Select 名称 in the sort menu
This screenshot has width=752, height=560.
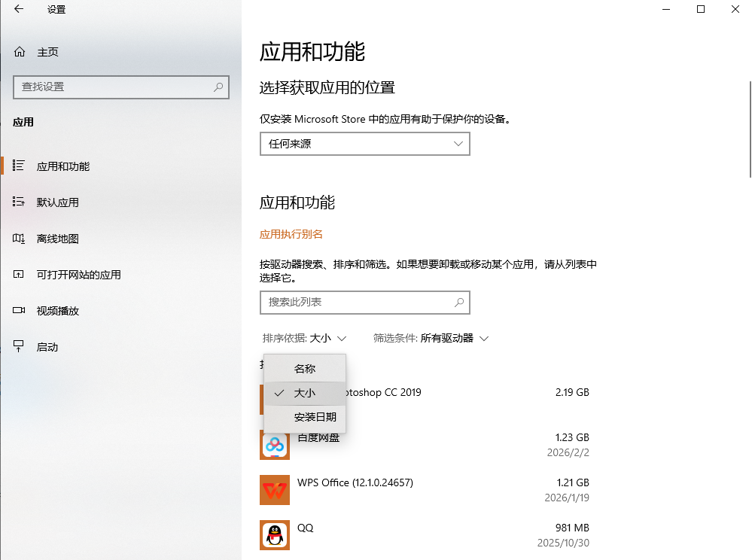click(304, 368)
